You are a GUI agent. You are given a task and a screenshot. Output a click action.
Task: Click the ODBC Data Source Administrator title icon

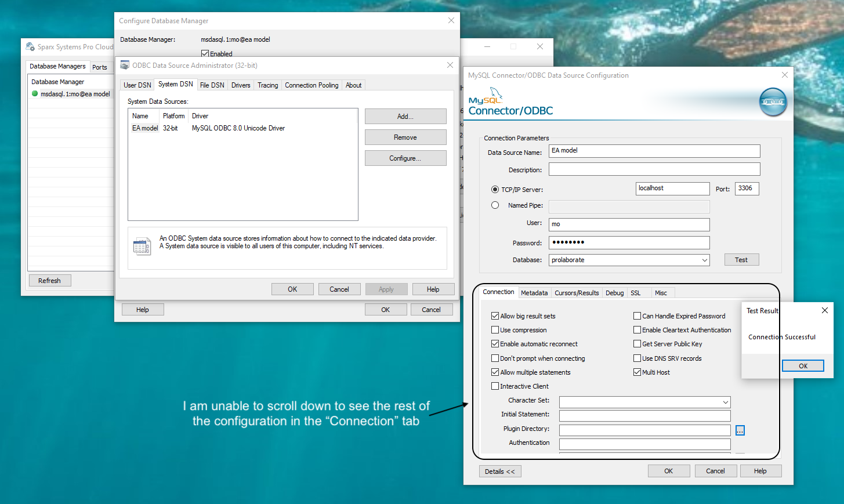(125, 65)
